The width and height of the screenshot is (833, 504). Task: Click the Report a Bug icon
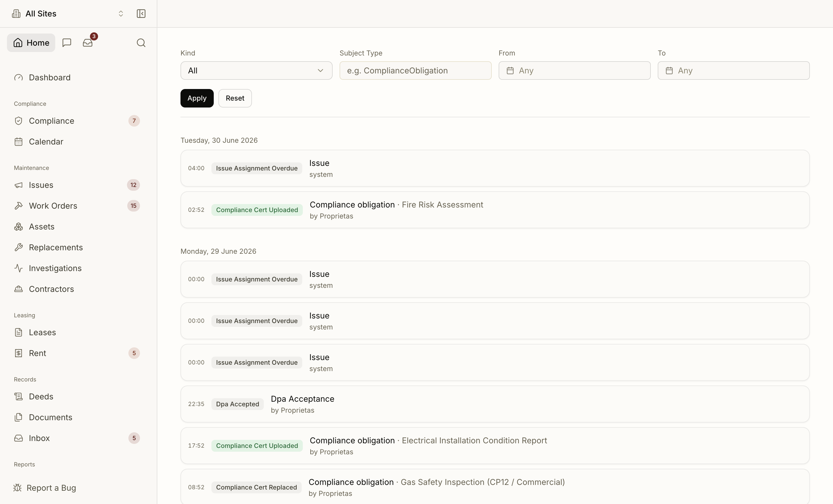(x=17, y=488)
